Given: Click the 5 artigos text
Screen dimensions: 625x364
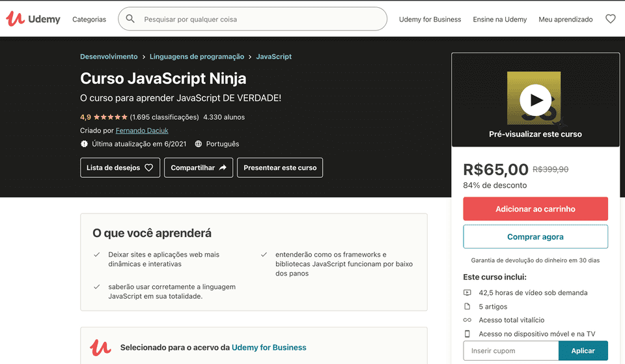Looking at the screenshot, I should click(x=493, y=307).
